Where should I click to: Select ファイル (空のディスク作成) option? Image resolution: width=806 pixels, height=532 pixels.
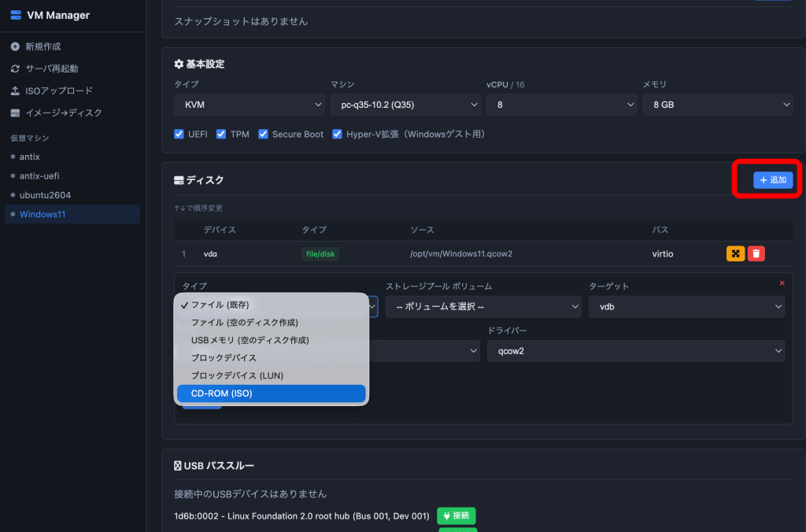pos(272,323)
